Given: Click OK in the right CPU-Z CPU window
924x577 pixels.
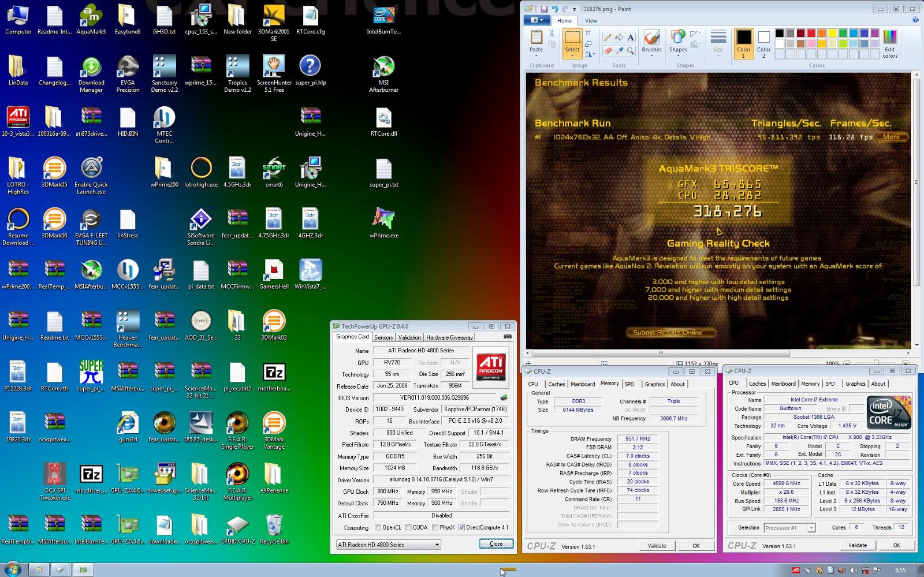Looking at the screenshot, I should [x=896, y=545].
